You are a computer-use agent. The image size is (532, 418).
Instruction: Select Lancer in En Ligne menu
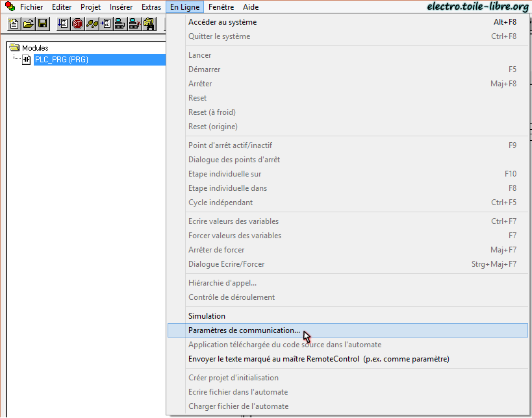pos(348,55)
